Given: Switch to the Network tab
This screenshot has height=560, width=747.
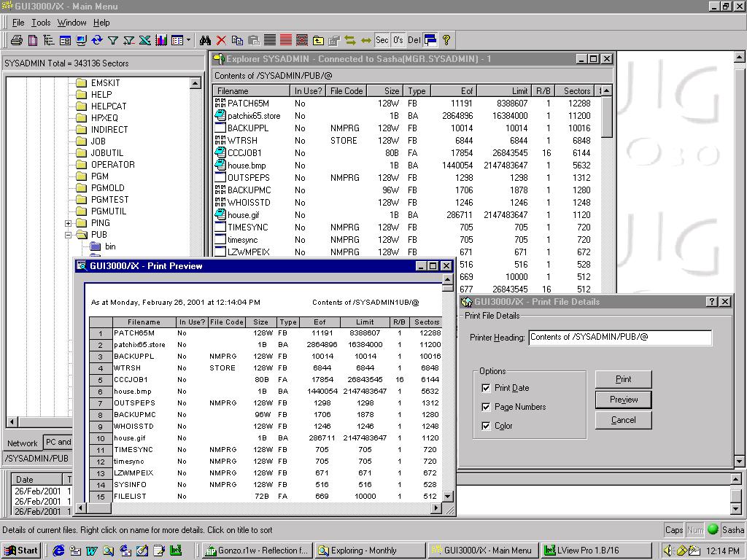Looking at the screenshot, I should click(x=23, y=443).
